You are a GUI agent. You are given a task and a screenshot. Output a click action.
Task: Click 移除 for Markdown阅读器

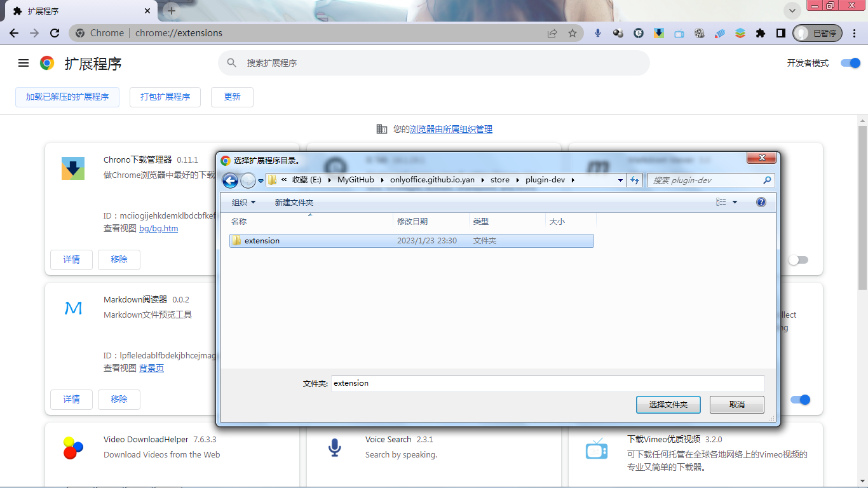point(119,399)
